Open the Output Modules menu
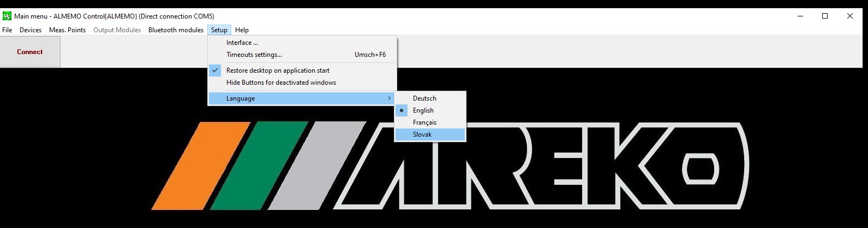 (117, 30)
